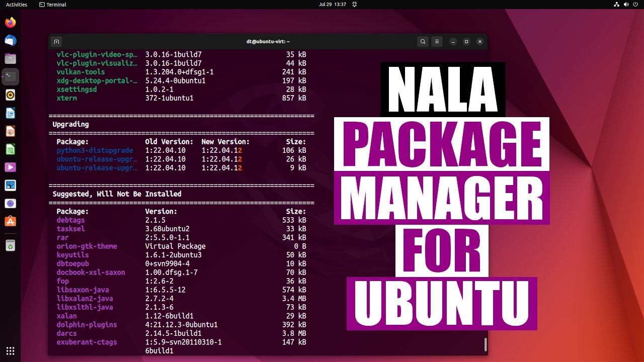The image size is (644, 362).
Task: Open the Trash in the dock
Action: coord(11,246)
